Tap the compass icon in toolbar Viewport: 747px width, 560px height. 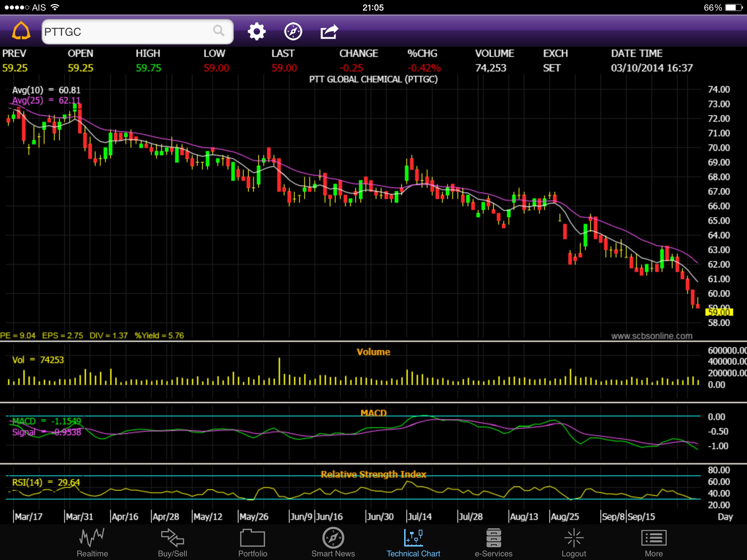(293, 31)
